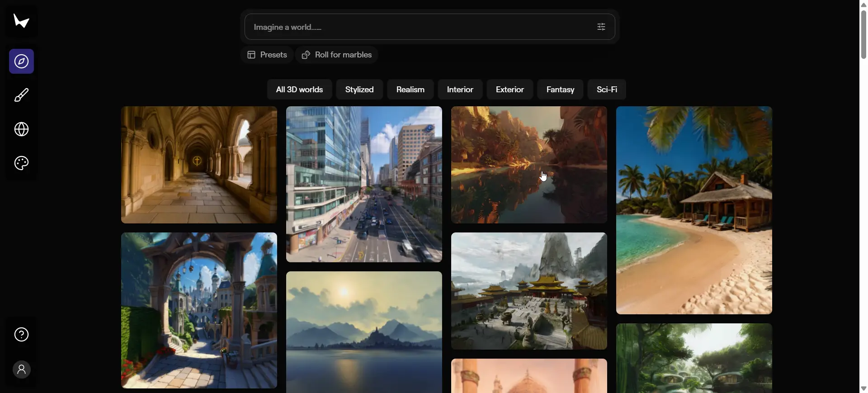Open the user profile avatar icon
868x393 pixels.
(21, 369)
